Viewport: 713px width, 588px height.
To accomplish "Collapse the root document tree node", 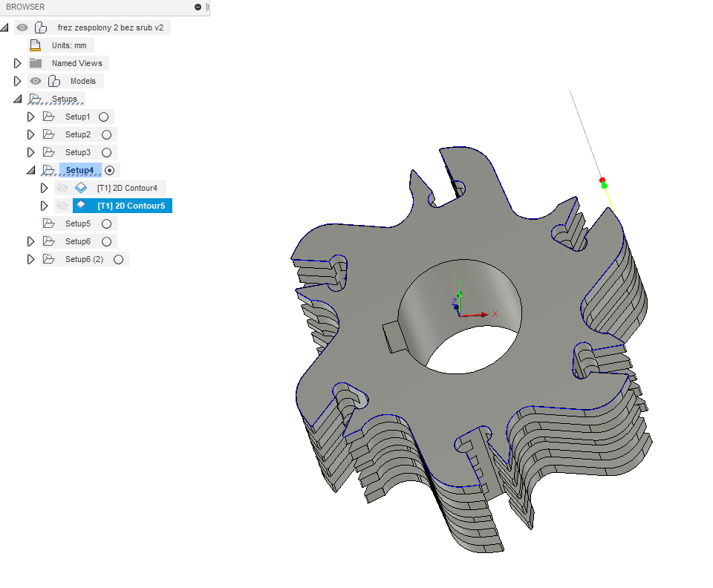I will pos(4,27).
